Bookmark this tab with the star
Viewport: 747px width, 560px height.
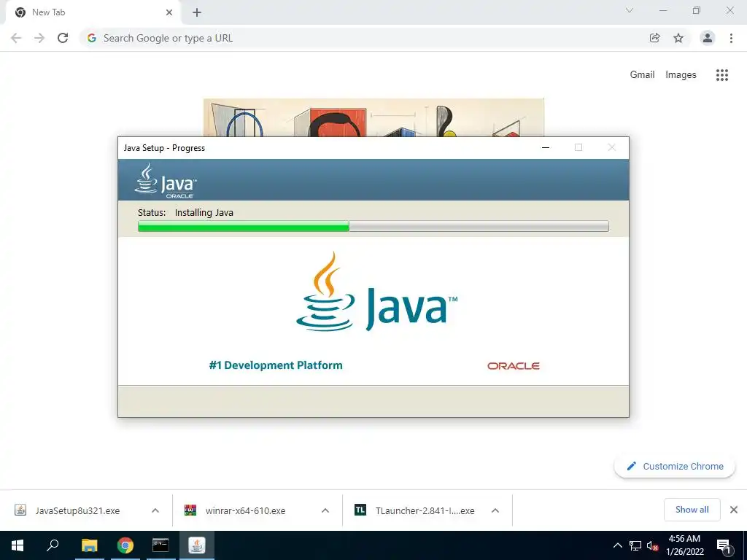pos(678,38)
